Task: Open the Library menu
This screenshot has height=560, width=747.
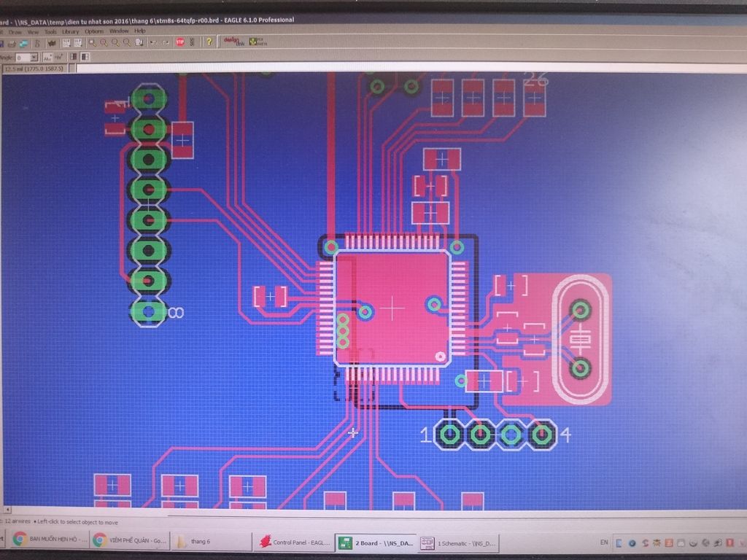Action: tap(71, 31)
